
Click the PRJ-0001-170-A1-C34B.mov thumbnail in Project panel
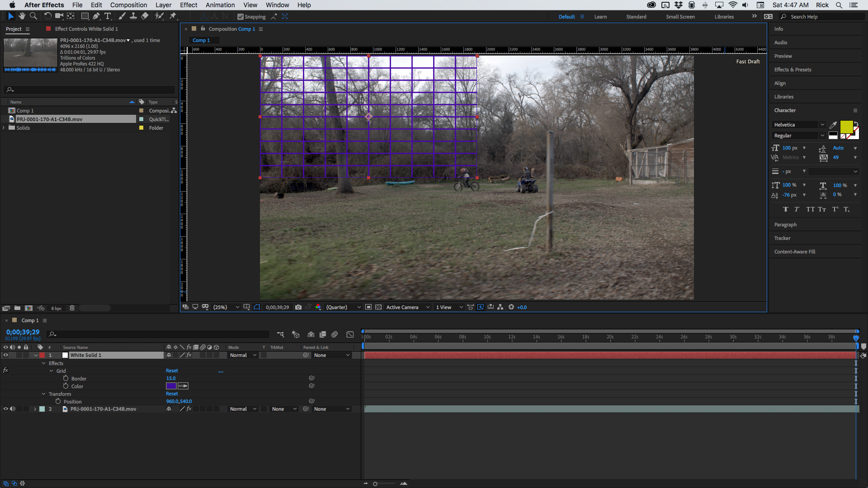pyautogui.click(x=30, y=55)
